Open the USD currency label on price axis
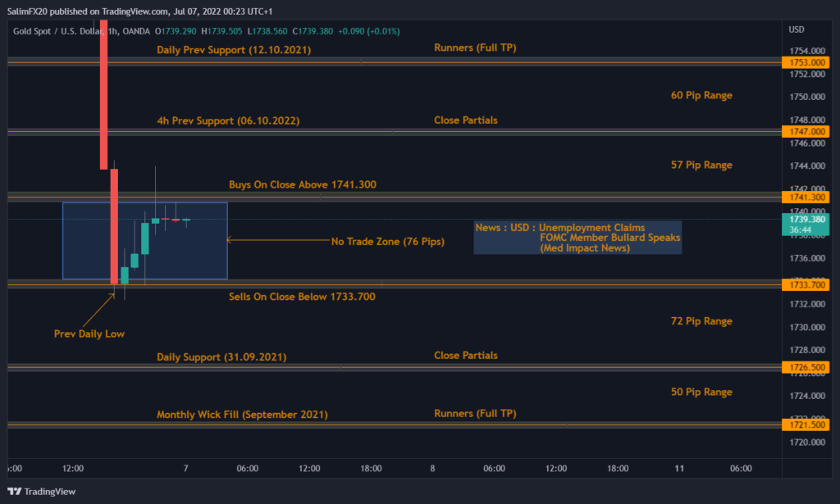This screenshot has width=840, height=504. 796,29
